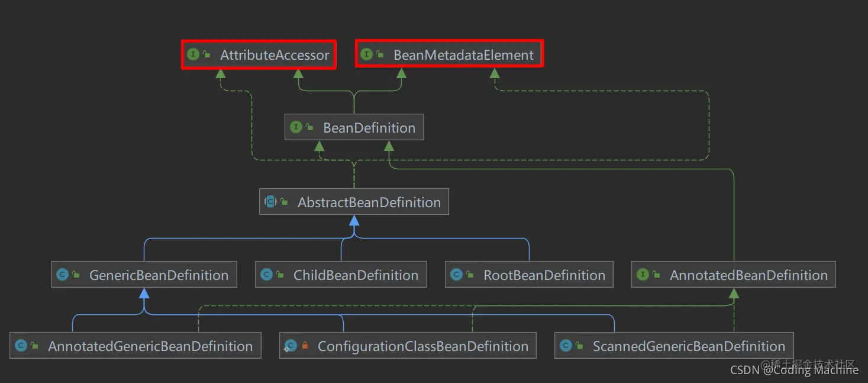Click the public visibility lock icon on BeanMetadataElement
868x383 pixels.
pyautogui.click(x=380, y=54)
